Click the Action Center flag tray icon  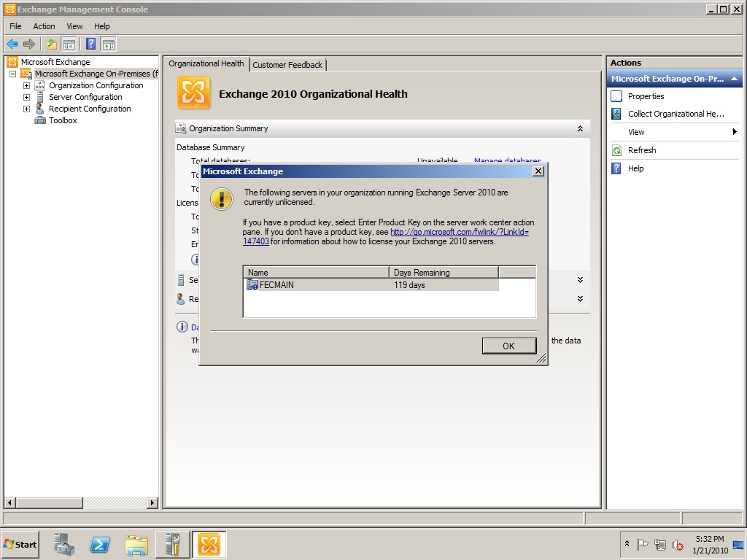click(642, 544)
